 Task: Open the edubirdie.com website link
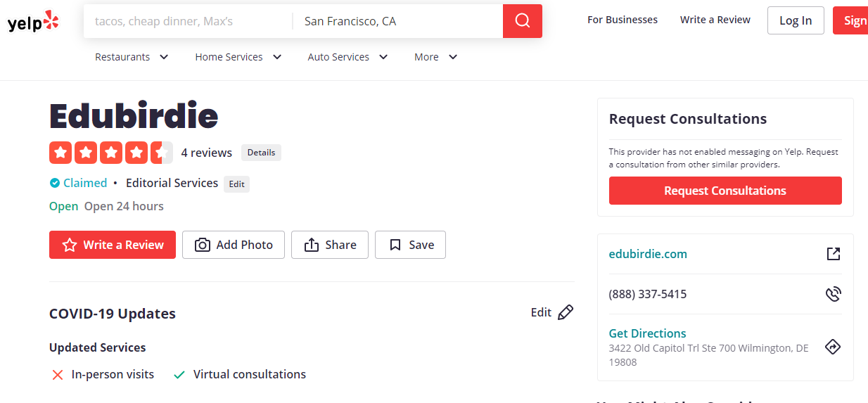[648, 254]
